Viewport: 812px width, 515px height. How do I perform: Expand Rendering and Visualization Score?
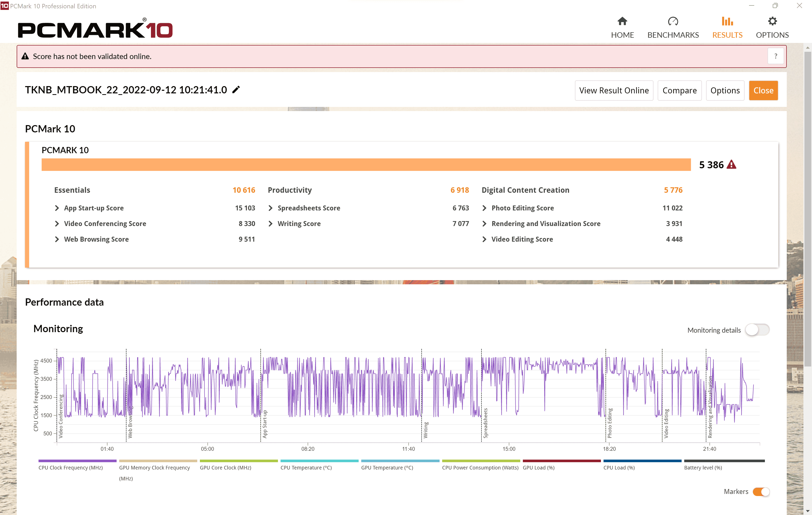484,224
